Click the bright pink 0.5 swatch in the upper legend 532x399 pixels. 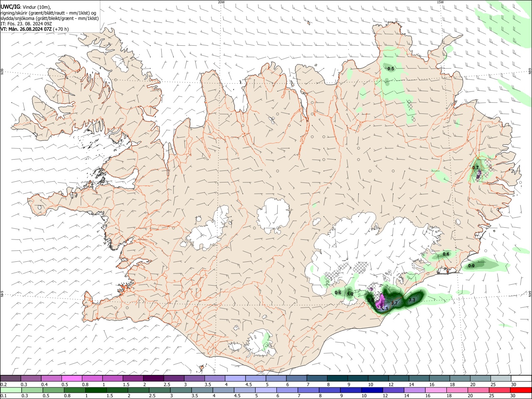(71, 378)
